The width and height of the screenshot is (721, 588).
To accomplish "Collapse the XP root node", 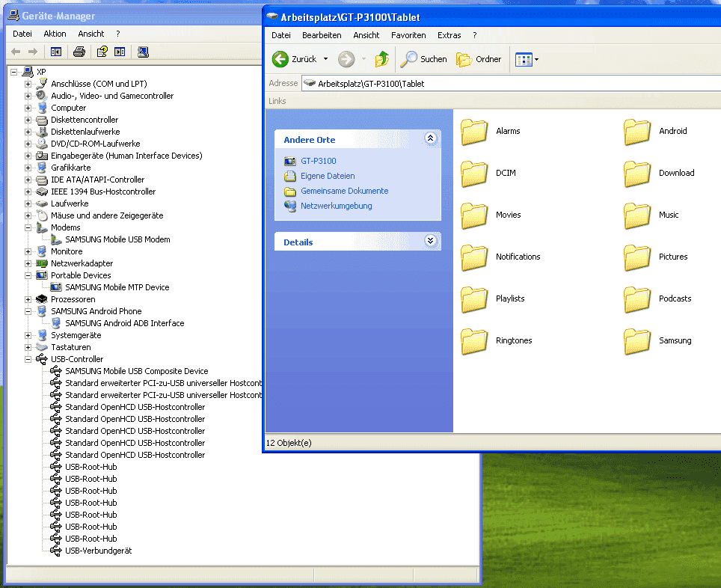I will tap(13, 73).
